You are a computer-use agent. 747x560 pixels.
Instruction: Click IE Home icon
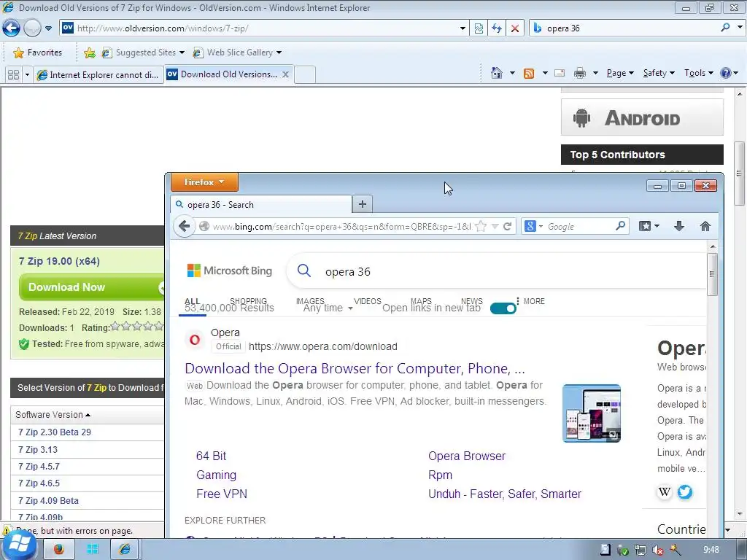[496, 73]
